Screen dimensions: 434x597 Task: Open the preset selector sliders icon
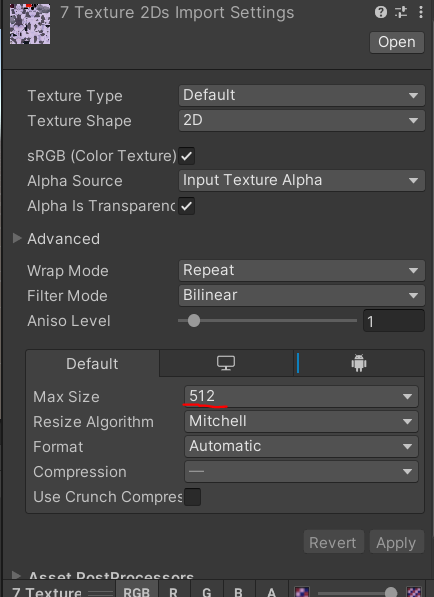[401, 12]
